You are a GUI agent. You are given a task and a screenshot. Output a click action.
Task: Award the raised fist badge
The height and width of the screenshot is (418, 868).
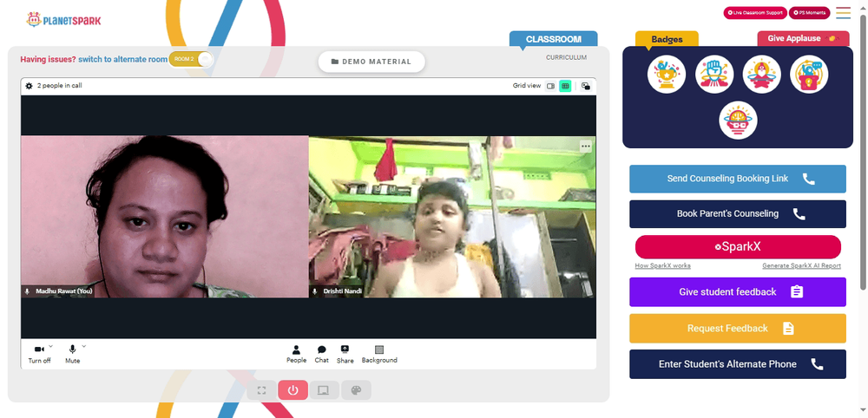(x=714, y=75)
